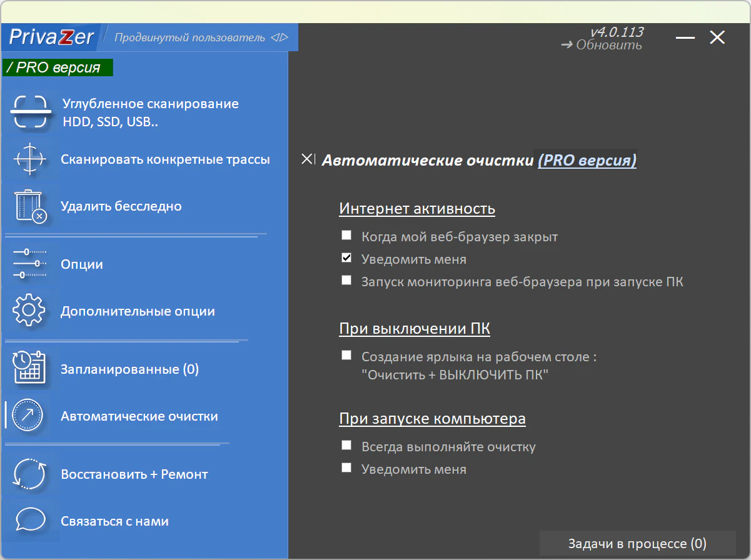
Task: Enable Запуск мониторинга веб-браузера checkbox
Action: pos(346,280)
